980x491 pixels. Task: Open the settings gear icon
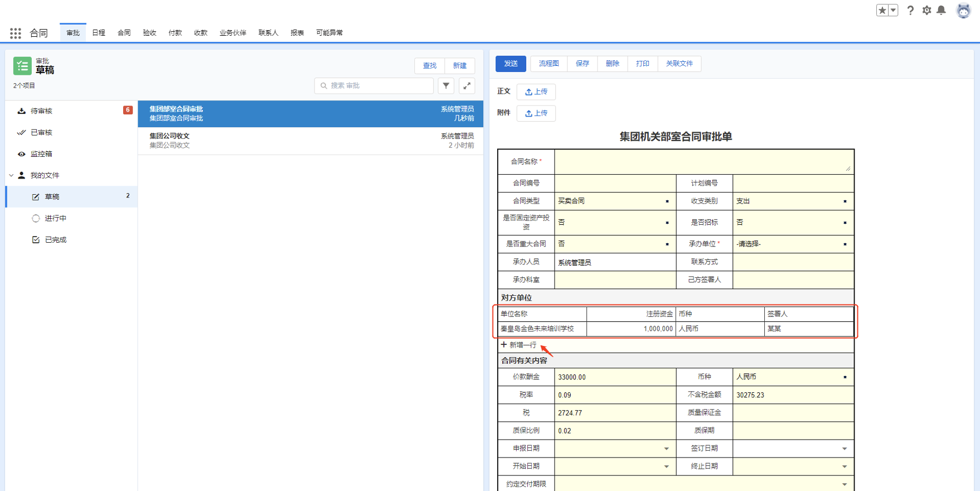point(926,10)
